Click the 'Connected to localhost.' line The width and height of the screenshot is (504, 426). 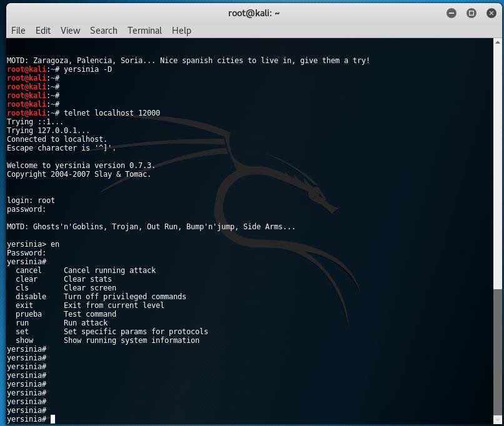[x=57, y=139]
